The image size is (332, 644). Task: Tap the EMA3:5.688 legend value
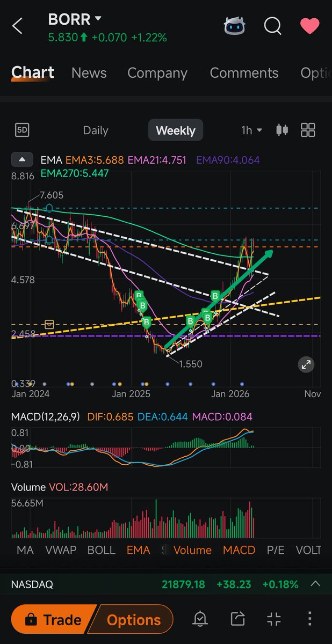(95, 160)
